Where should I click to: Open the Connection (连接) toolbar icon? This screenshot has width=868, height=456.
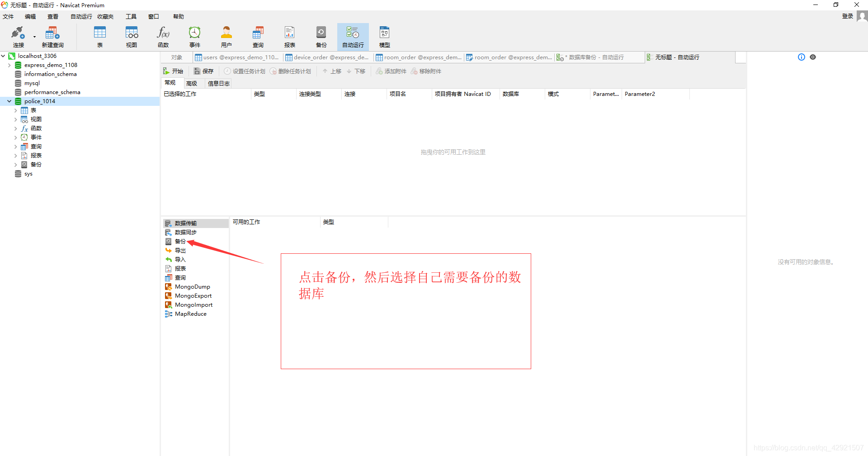(x=18, y=36)
